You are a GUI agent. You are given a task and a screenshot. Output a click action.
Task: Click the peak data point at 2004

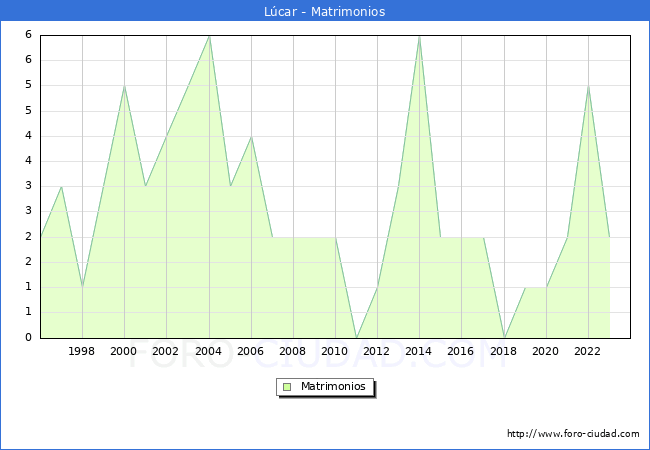(x=209, y=36)
